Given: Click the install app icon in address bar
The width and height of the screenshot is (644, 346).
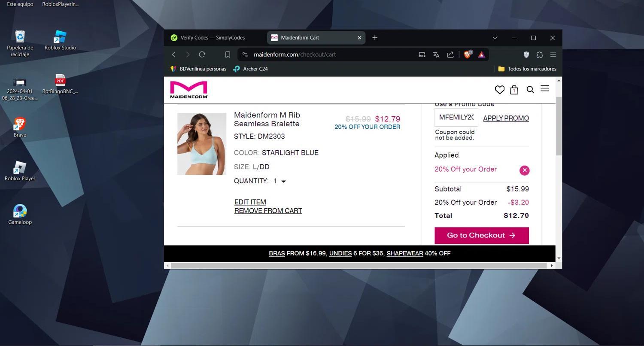Looking at the screenshot, I should pyautogui.click(x=422, y=55).
